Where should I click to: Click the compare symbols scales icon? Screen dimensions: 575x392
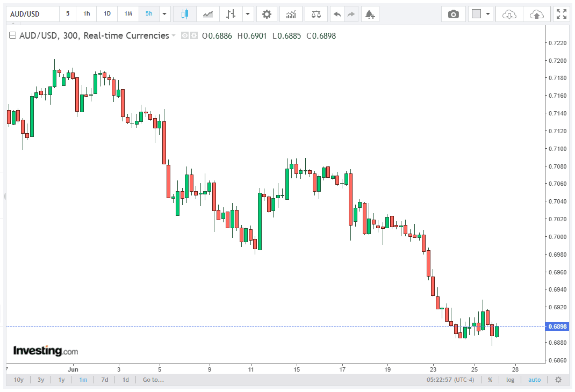coord(316,14)
